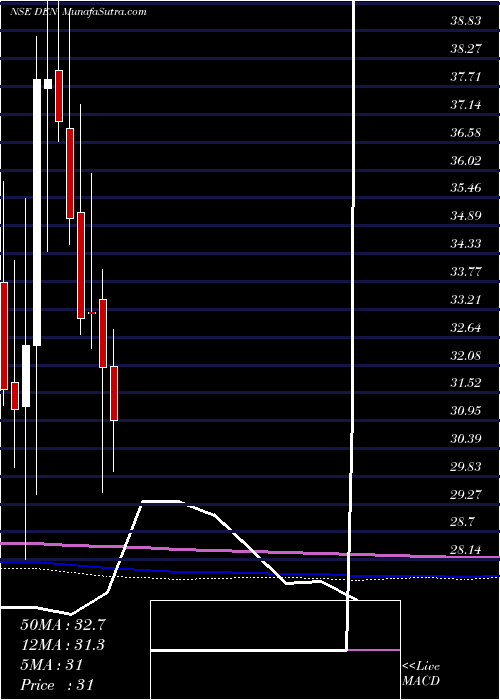Click the 29.27 price axis label

click(x=466, y=495)
